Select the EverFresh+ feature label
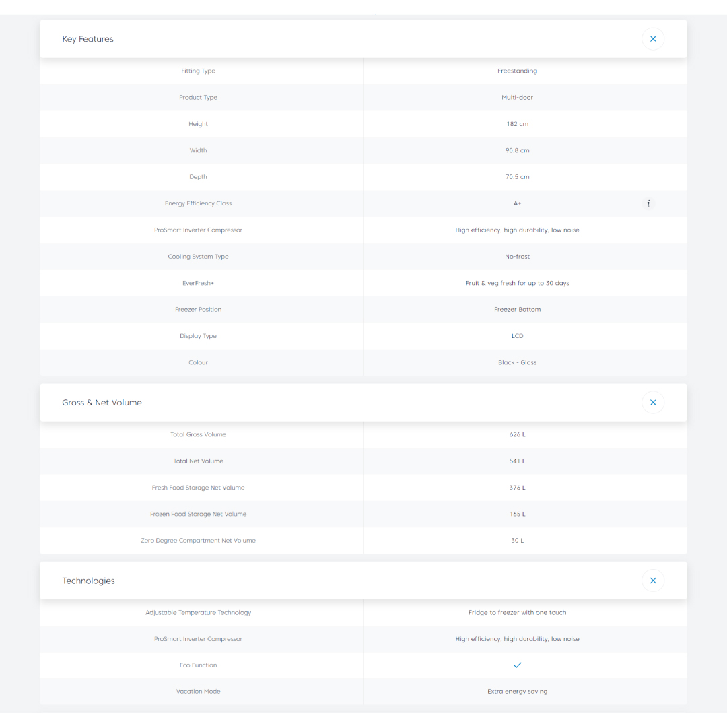Image resolution: width=727 pixels, height=728 pixels. 198,283
